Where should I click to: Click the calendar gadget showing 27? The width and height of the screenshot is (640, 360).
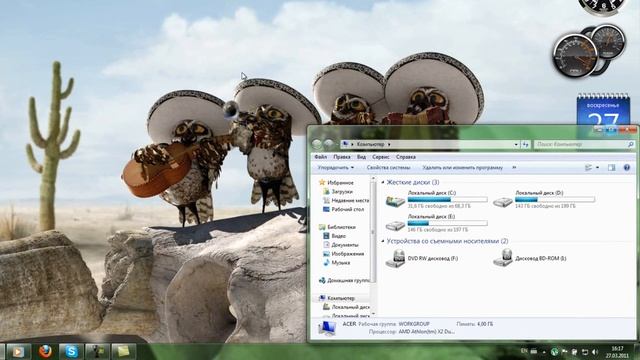[603, 109]
